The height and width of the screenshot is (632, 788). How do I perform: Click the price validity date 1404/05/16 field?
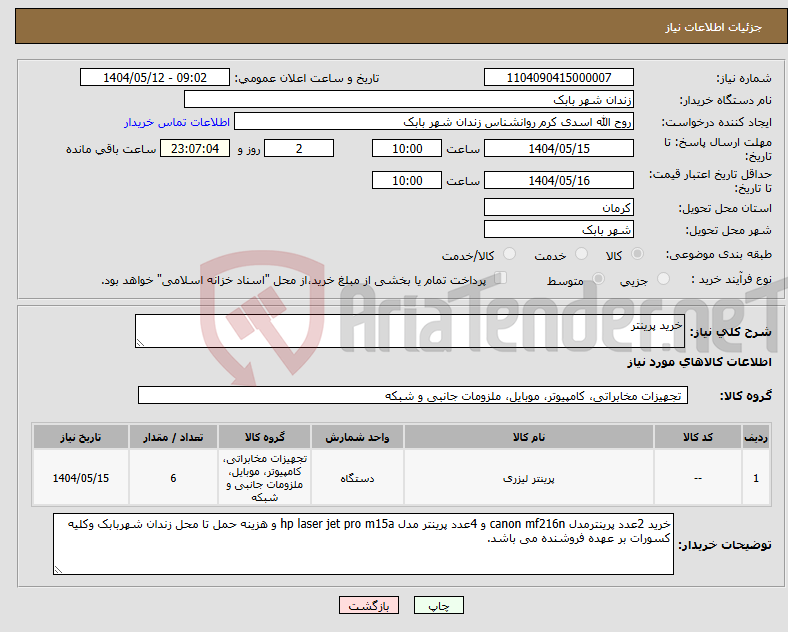(x=558, y=180)
